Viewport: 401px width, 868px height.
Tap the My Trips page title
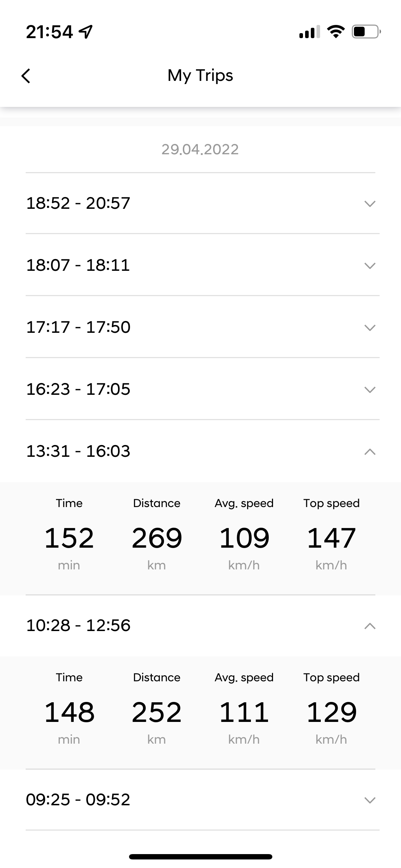pos(200,76)
